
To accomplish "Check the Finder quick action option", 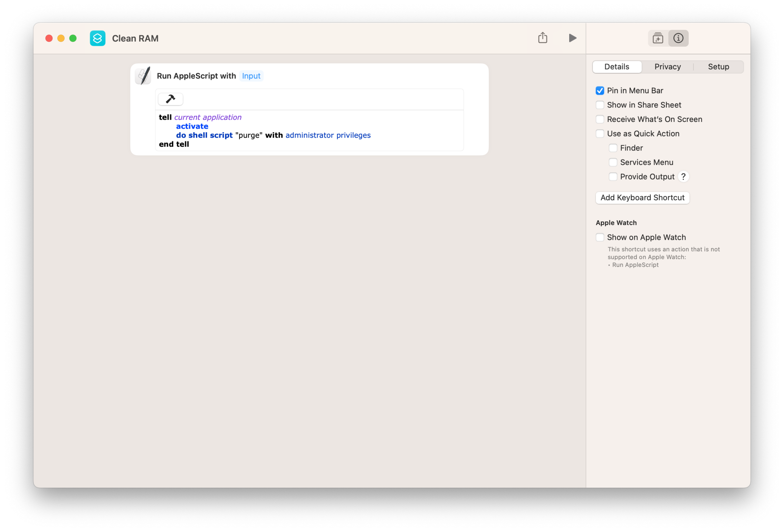I will click(x=613, y=148).
